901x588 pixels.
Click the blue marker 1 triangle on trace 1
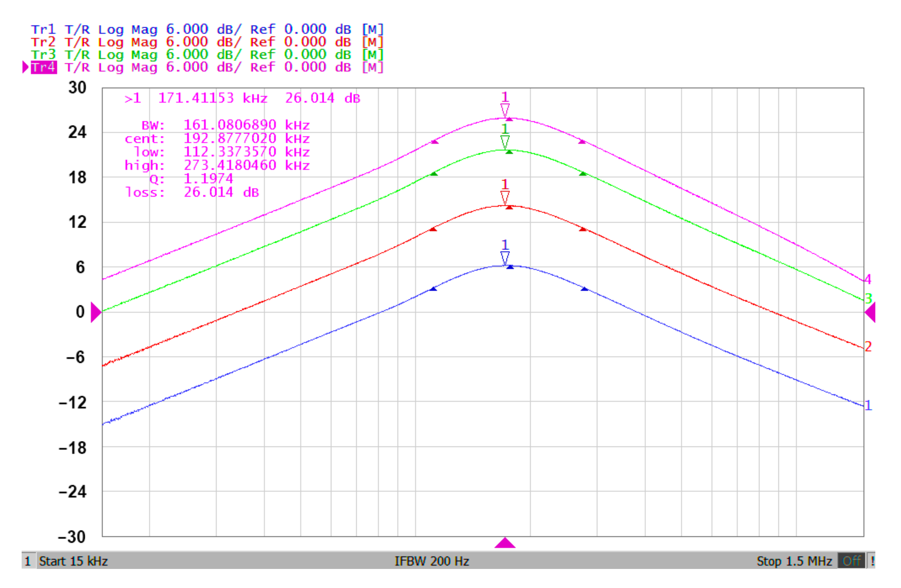click(x=505, y=258)
